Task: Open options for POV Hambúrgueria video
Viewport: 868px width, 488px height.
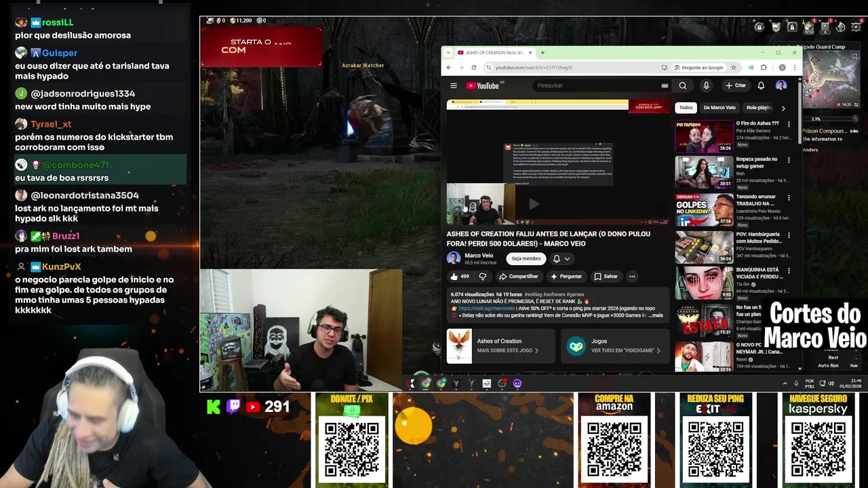Action: point(788,235)
